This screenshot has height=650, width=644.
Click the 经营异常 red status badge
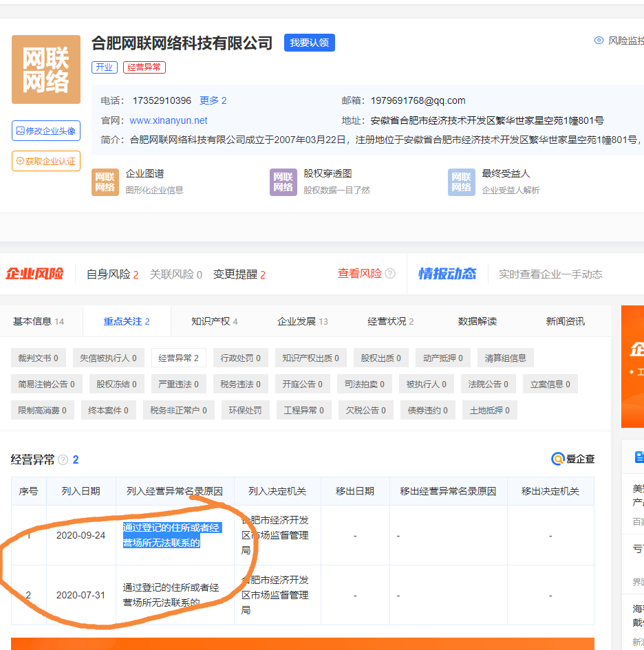click(144, 67)
